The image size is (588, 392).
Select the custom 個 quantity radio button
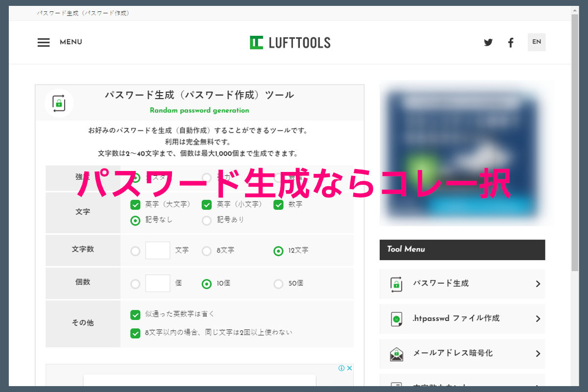point(135,284)
